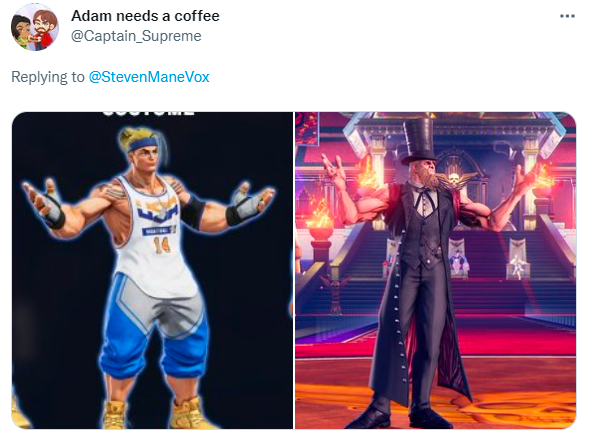The width and height of the screenshot is (590, 443).
Task: Open profile via 'Adam needs a coffee' name
Action: click(x=145, y=16)
